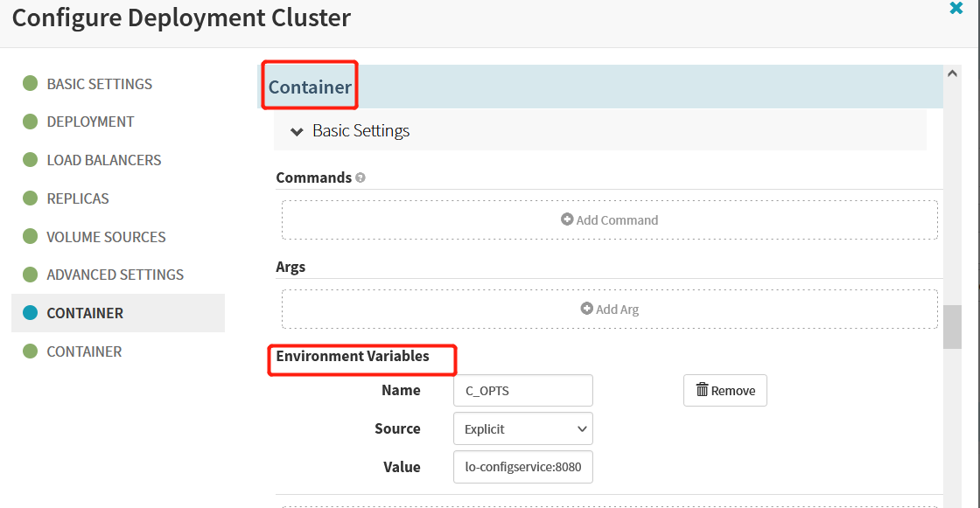
Task: Click green status dot beside Basic Settings
Action: coord(30,83)
